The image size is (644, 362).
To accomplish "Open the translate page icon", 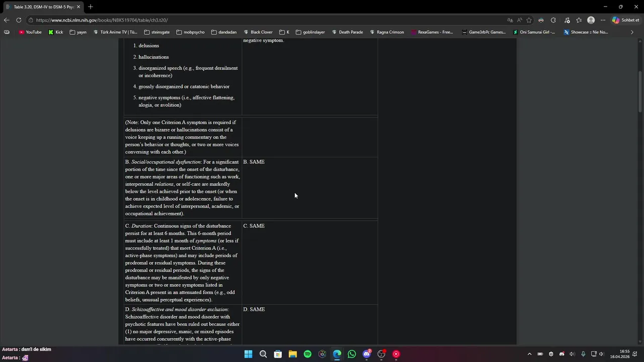I will [510, 20].
